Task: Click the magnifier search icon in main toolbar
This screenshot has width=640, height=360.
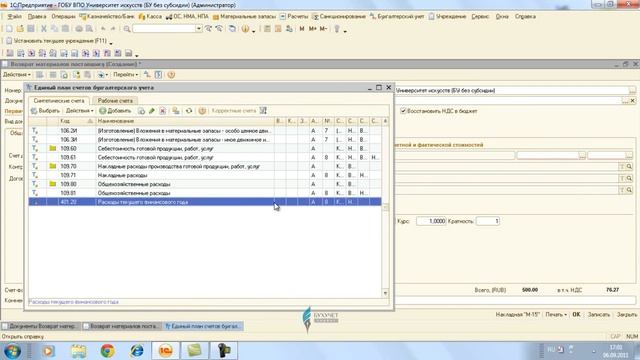Action: (x=127, y=29)
